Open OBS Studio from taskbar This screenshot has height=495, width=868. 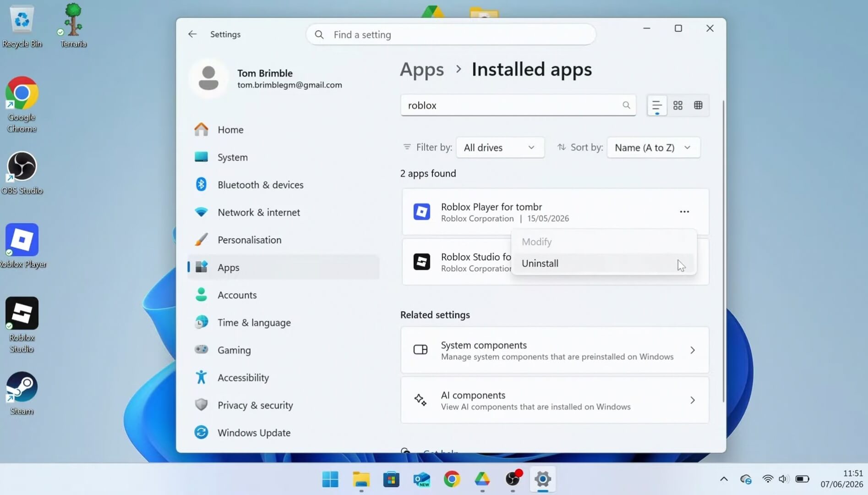point(513,479)
